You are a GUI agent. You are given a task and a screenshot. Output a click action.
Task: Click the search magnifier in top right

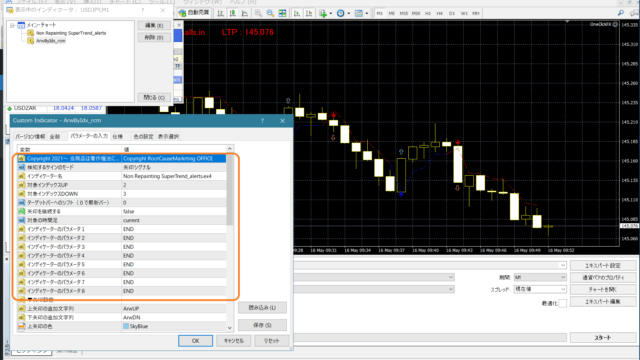[621, 13]
